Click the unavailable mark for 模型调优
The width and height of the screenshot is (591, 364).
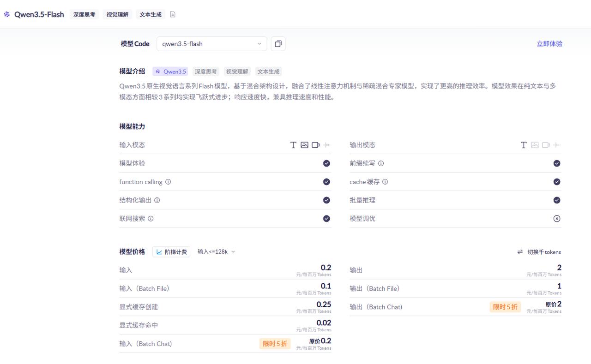(557, 219)
